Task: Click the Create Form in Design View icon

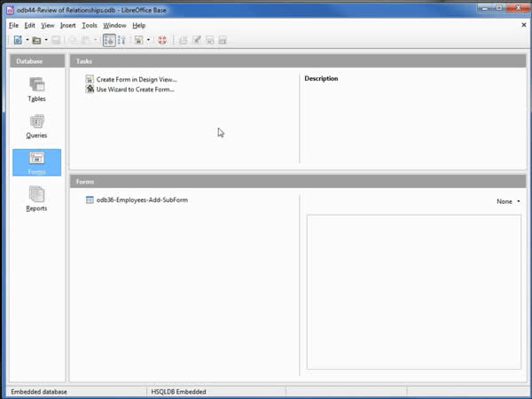Action: coord(90,80)
